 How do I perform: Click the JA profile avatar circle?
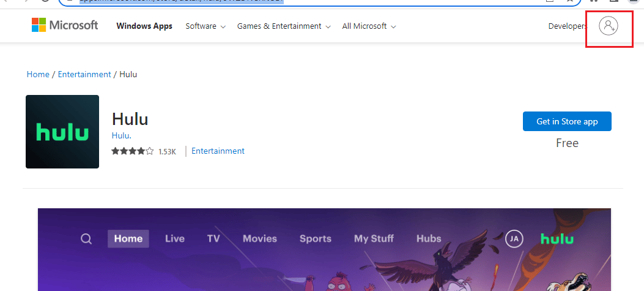coord(514,239)
